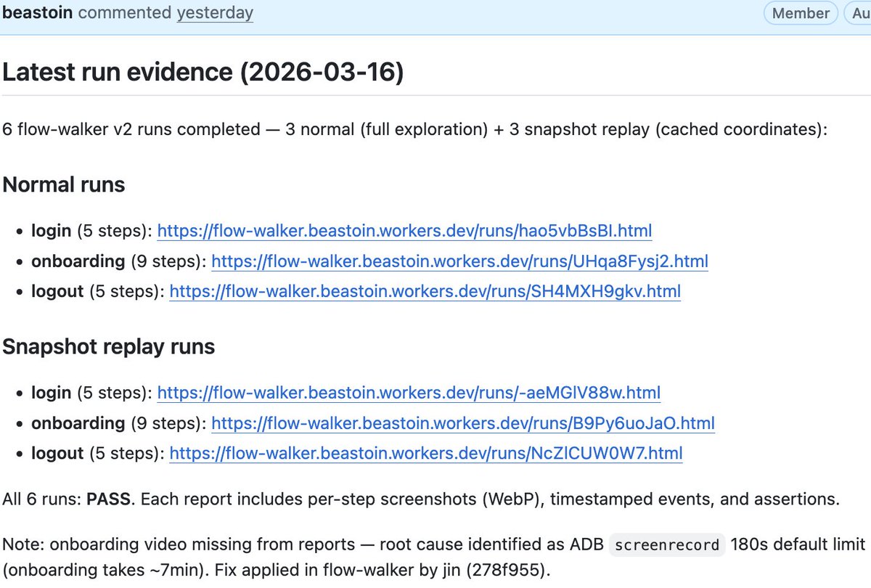871x588 pixels.
Task: Open normal login run hao5vbBsBI link
Action: [x=404, y=231]
